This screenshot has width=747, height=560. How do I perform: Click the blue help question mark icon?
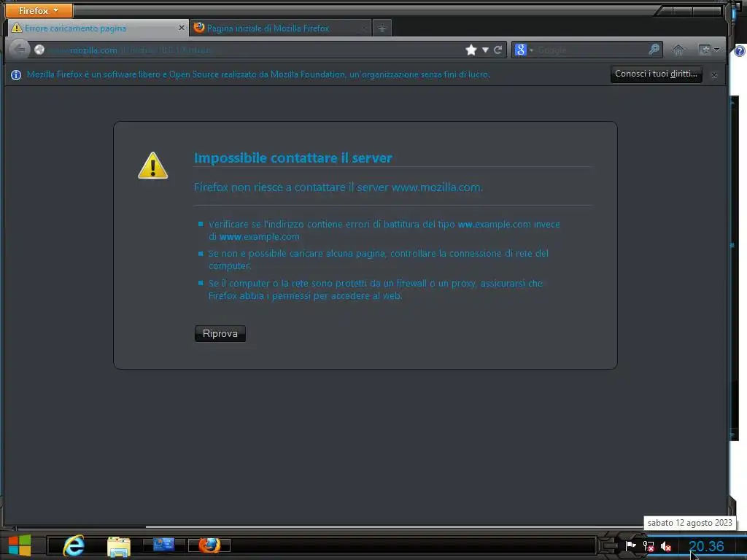(x=740, y=51)
